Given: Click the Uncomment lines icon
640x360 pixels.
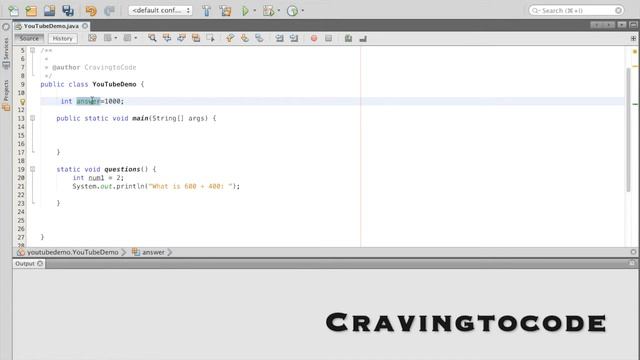Looking at the screenshot, I should (x=363, y=38).
